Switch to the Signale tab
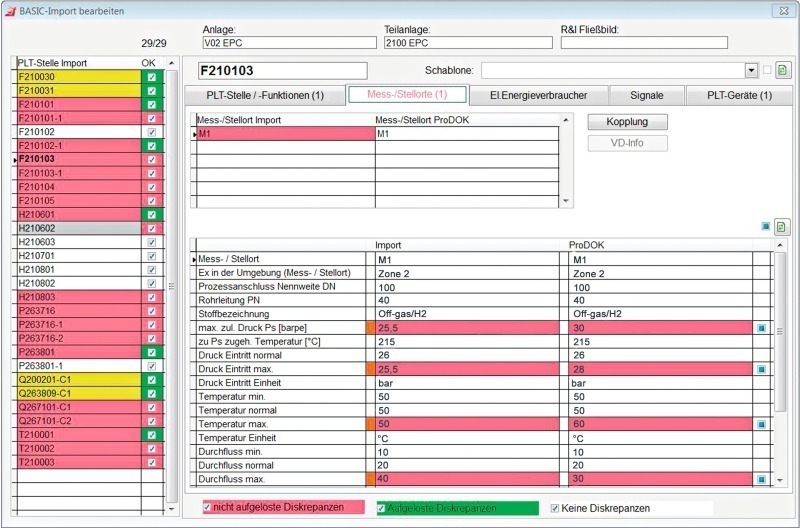Viewport: 800px width, 528px height. 646,96
